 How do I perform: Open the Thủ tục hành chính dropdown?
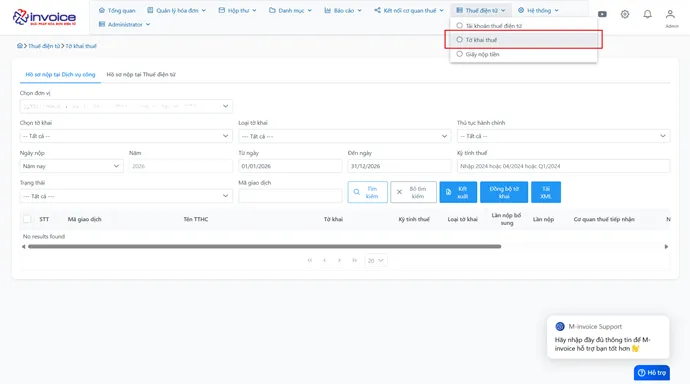point(563,136)
